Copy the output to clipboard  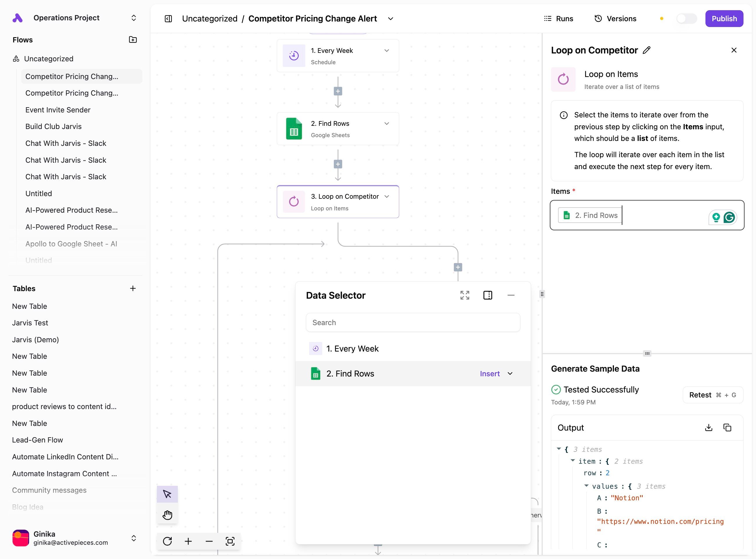pyautogui.click(x=727, y=427)
